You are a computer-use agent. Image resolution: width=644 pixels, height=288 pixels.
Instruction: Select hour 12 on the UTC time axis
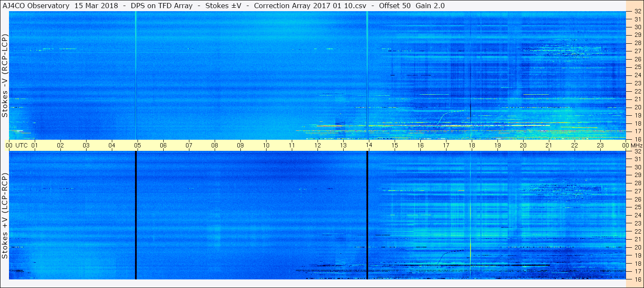tap(317, 145)
